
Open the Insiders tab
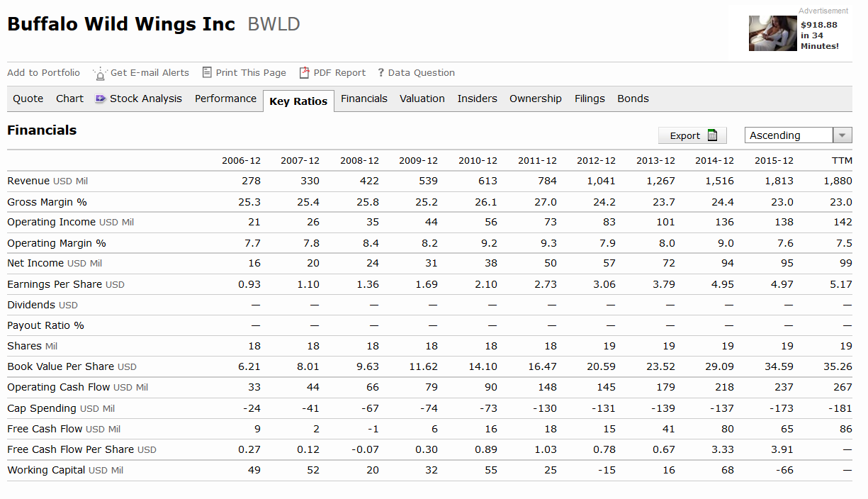(x=477, y=99)
